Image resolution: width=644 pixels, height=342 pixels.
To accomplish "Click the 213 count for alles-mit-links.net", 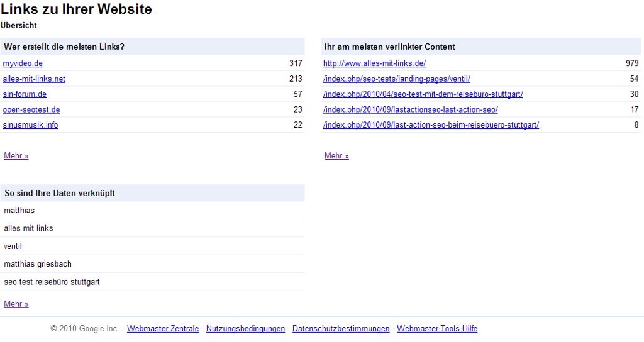I will click(x=296, y=79).
